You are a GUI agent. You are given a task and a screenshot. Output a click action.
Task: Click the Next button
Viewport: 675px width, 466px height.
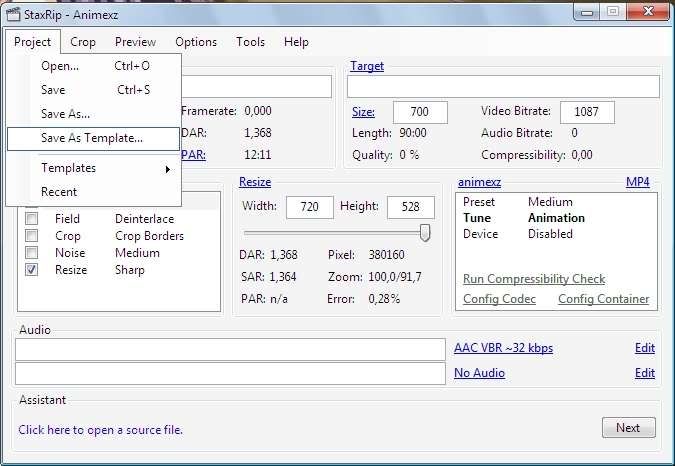pos(629,428)
